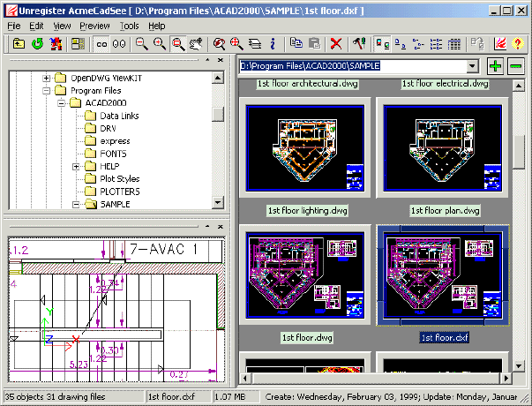532x406 pixels.
Task: Select the 1st floor.dwg thumbnail
Action: tap(305, 275)
